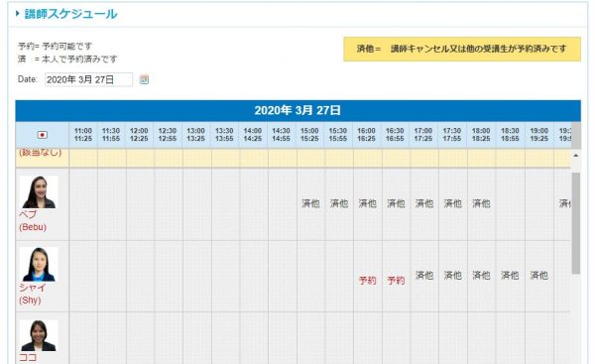This screenshot has width=595, height=364.
Task: Click the シャイ (Shy) name link
Action: (x=33, y=294)
